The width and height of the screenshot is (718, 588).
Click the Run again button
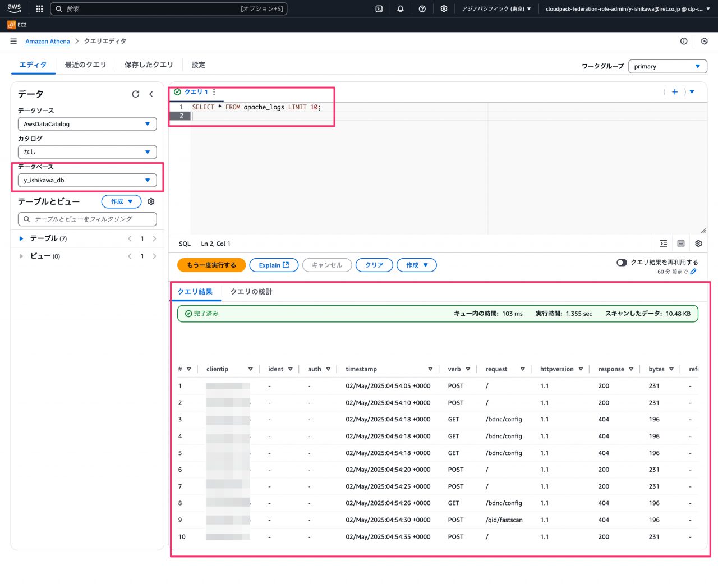[x=211, y=265]
